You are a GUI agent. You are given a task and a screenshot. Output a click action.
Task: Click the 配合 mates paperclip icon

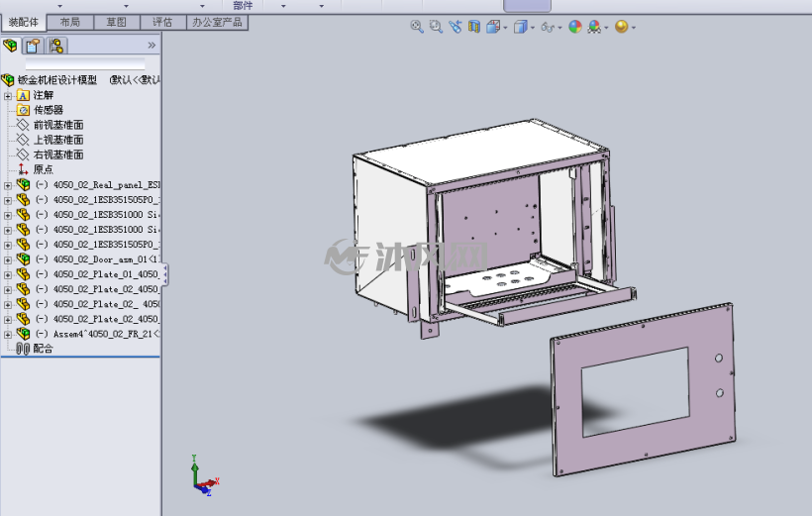pyautogui.click(x=23, y=349)
